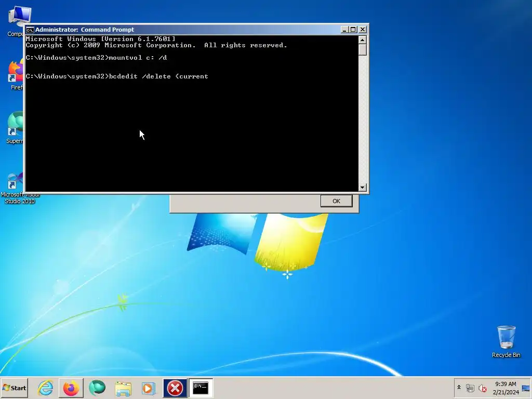This screenshot has height=399, width=532.
Task: Click the Command Prompt scrollbar thumb
Action: 362,49
